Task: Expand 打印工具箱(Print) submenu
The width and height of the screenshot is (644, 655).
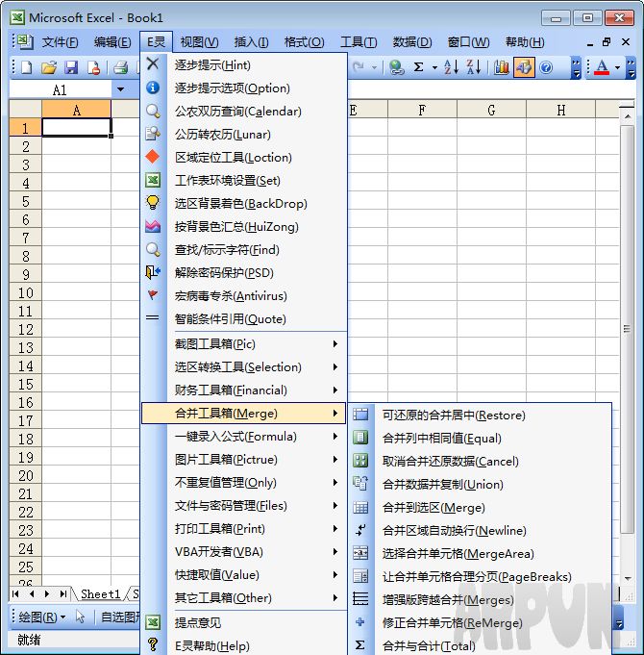Action: (x=244, y=529)
